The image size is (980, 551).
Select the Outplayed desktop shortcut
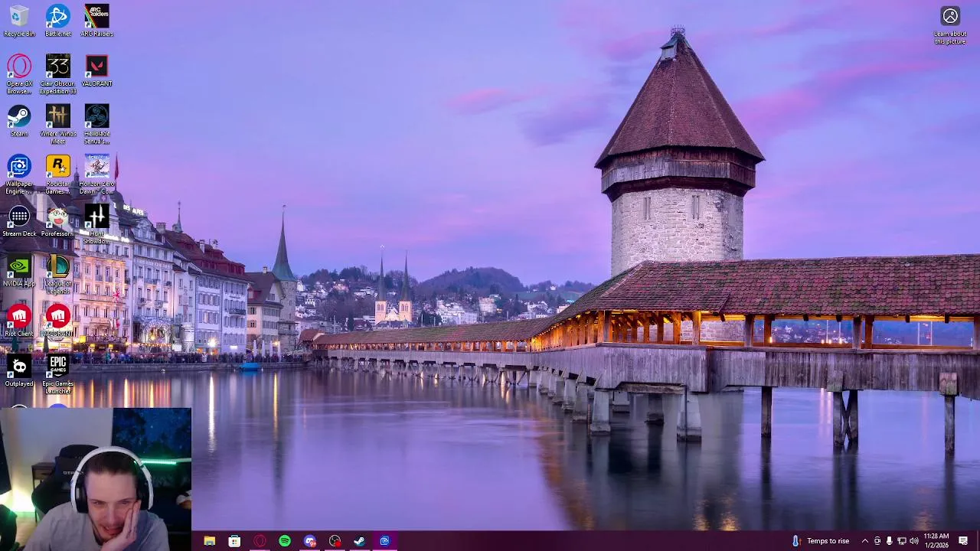[x=19, y=370]
